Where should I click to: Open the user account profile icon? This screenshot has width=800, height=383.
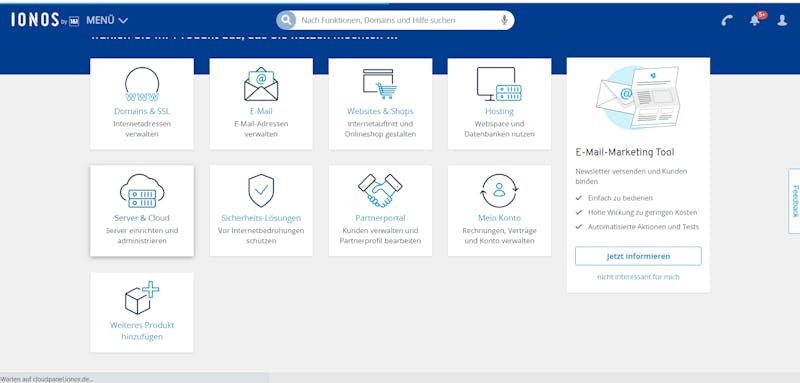782,20
